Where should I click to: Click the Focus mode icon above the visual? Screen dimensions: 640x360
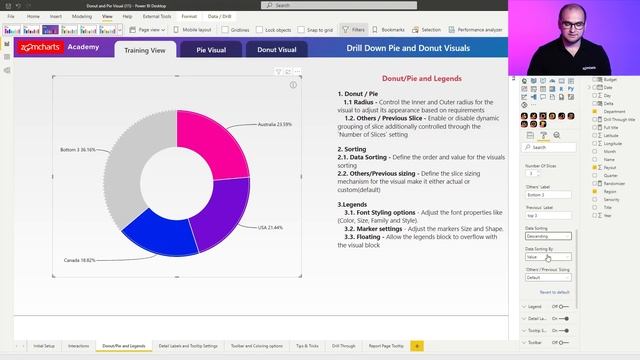coord(288,71)
